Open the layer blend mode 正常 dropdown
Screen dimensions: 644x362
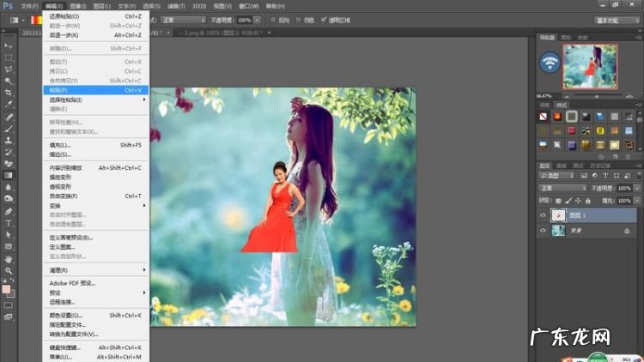pyautogui.click(x=562, y=188)
